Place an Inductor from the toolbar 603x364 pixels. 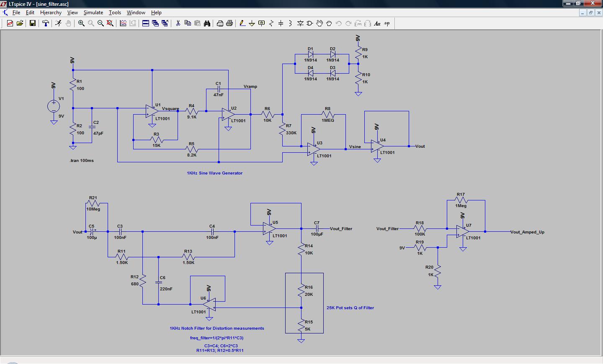click(291, 23)
